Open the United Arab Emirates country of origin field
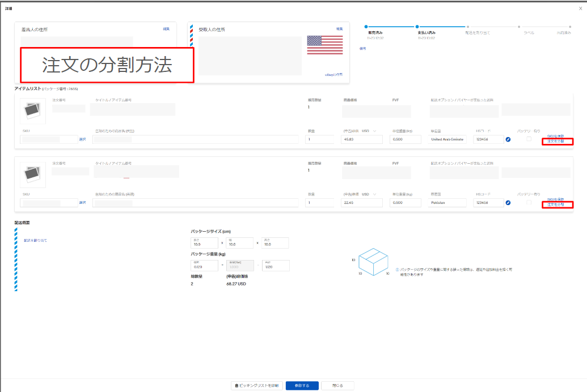This screenshot has height=392, width=587. [447, 139]
